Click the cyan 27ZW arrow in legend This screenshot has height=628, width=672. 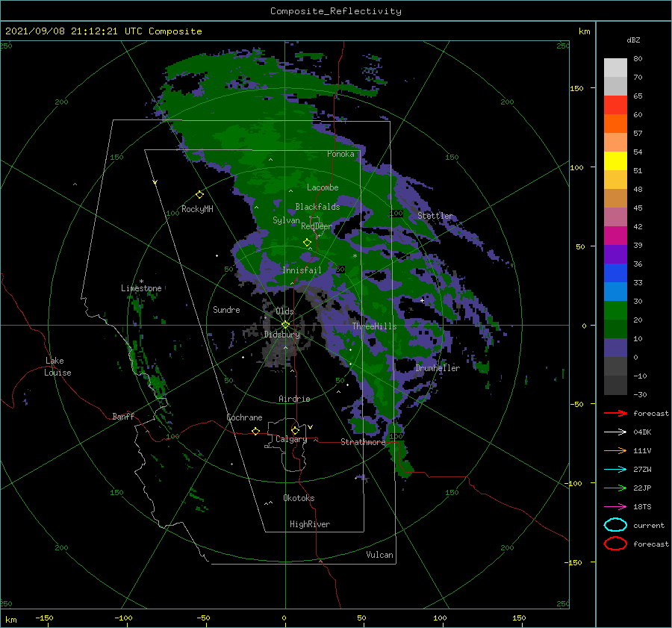click(x=616, y=470)
